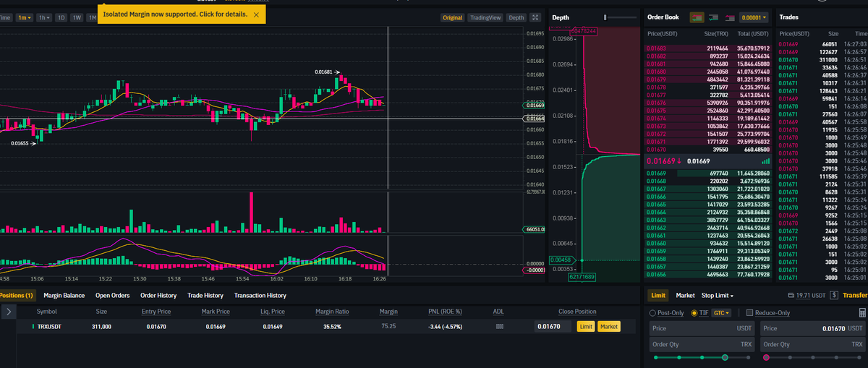Viewport: 868px width, 368px height.
Task: Expand chart to fullscreen
Action: [x=535, y=17]
